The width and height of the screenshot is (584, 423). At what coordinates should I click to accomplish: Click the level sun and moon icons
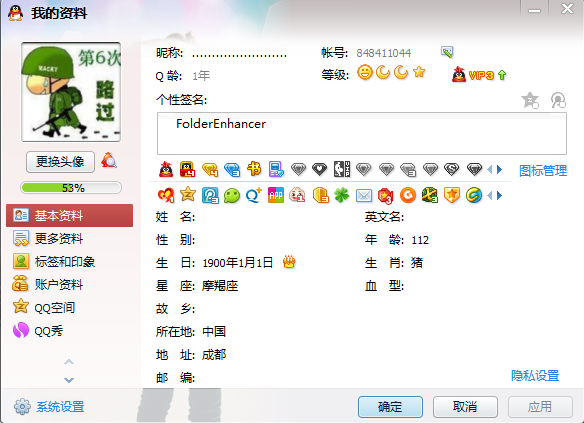coord(391,72)
